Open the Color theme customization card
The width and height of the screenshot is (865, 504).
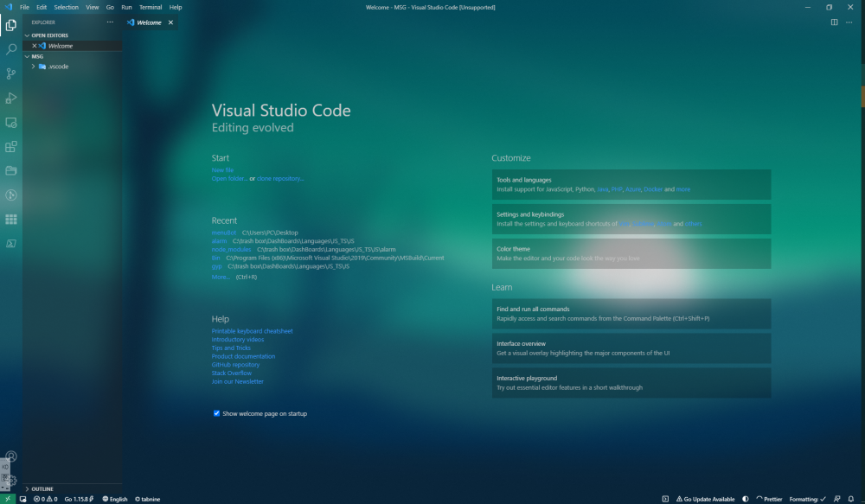coord(631,253)
